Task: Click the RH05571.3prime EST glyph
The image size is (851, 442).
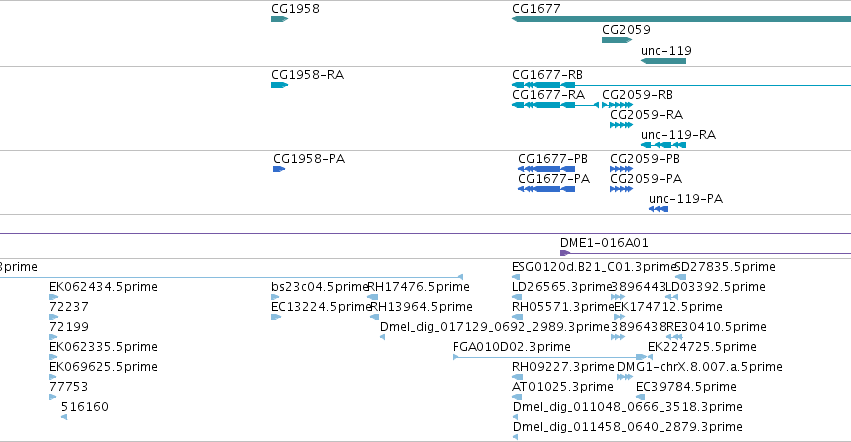Action: (x=517, y=317)
